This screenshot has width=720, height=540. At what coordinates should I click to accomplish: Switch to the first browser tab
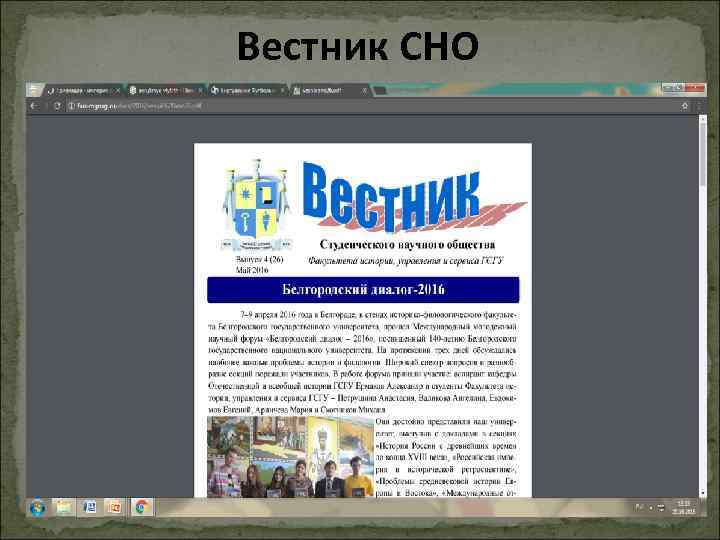click(83, 90)
